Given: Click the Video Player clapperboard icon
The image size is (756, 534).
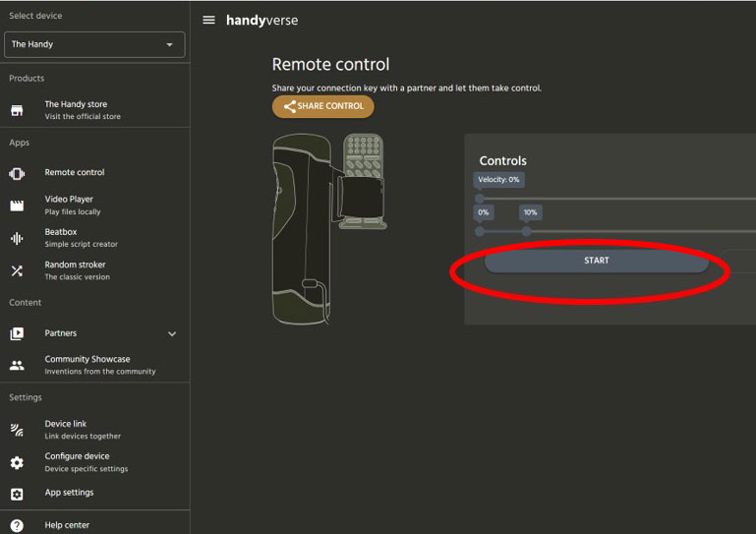Looking at the screenshot, I should point(17,206).
